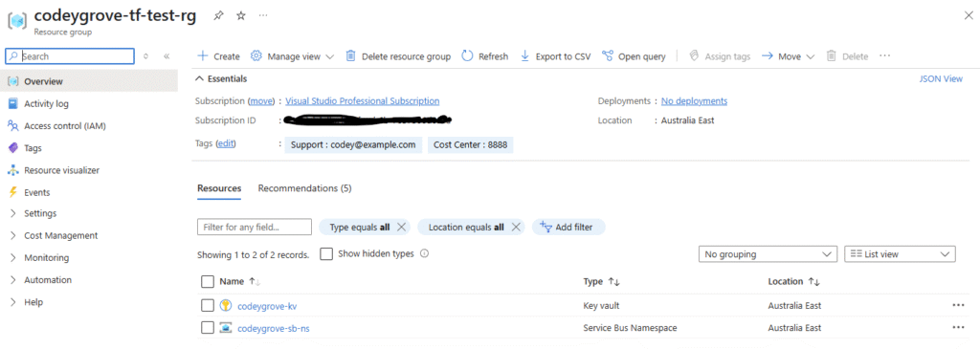Open No deployments link
The width and height of the screenshot is (980, 349).
(x=695, y=100)
